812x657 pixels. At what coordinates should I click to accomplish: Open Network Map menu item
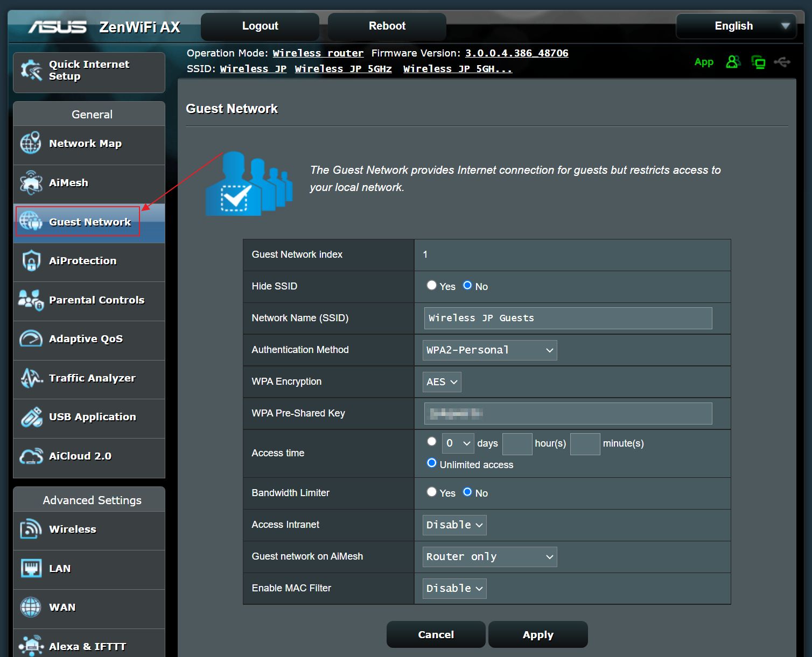89,145
